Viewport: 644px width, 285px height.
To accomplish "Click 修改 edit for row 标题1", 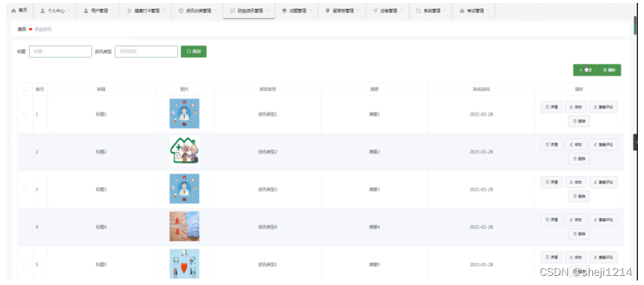I will point(576,106).
